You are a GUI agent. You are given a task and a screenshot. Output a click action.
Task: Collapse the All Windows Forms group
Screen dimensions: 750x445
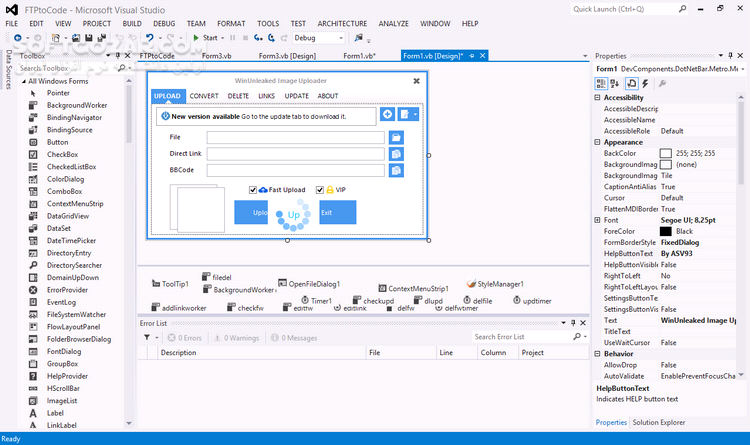23,81
